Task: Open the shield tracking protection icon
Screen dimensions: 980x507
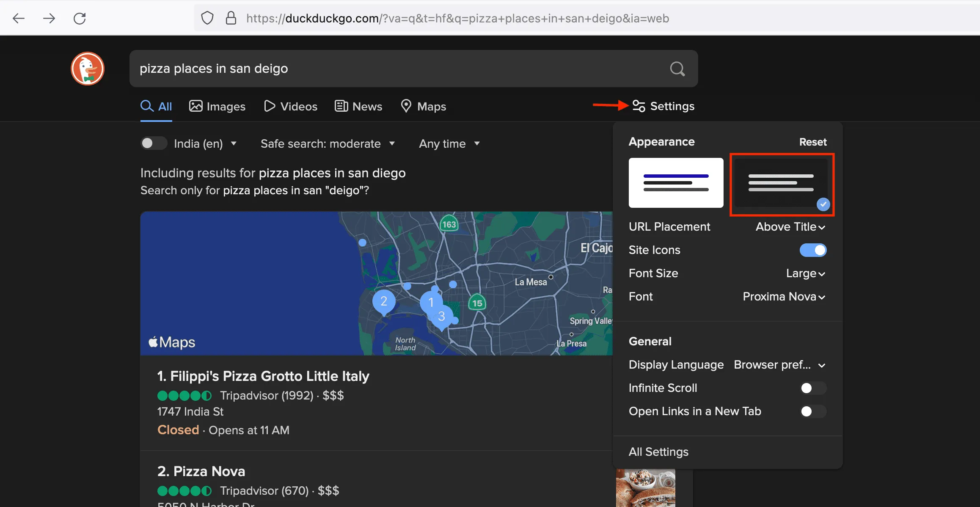Action: pos(207,18)
